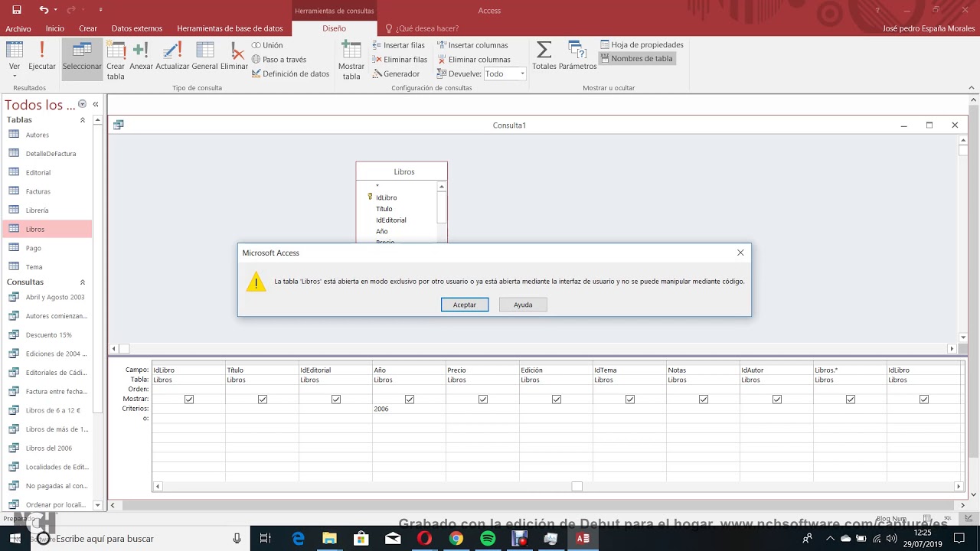Open the Archivo tab
Viewport: 980px width, 551px height.
coord(18,28)
